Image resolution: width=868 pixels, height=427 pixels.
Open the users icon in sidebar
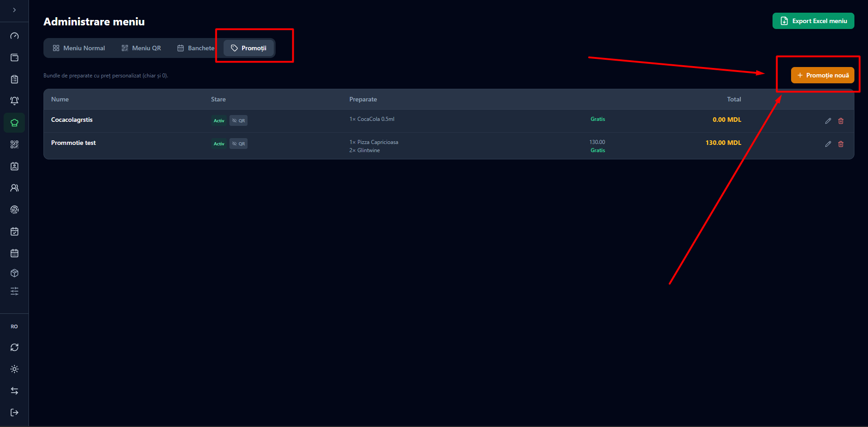pyautogui.click(x=14, y=188)
